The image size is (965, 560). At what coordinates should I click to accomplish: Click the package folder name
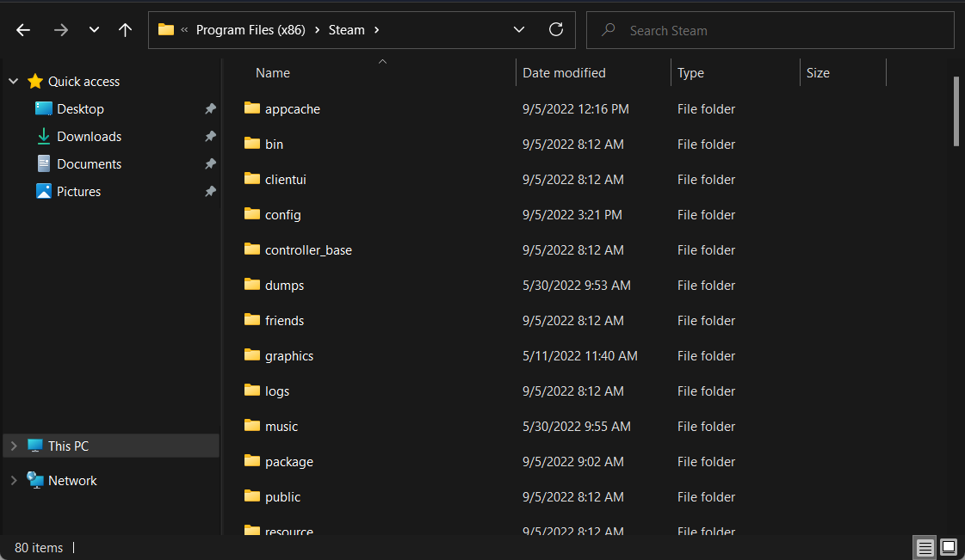tap(289, 462)
